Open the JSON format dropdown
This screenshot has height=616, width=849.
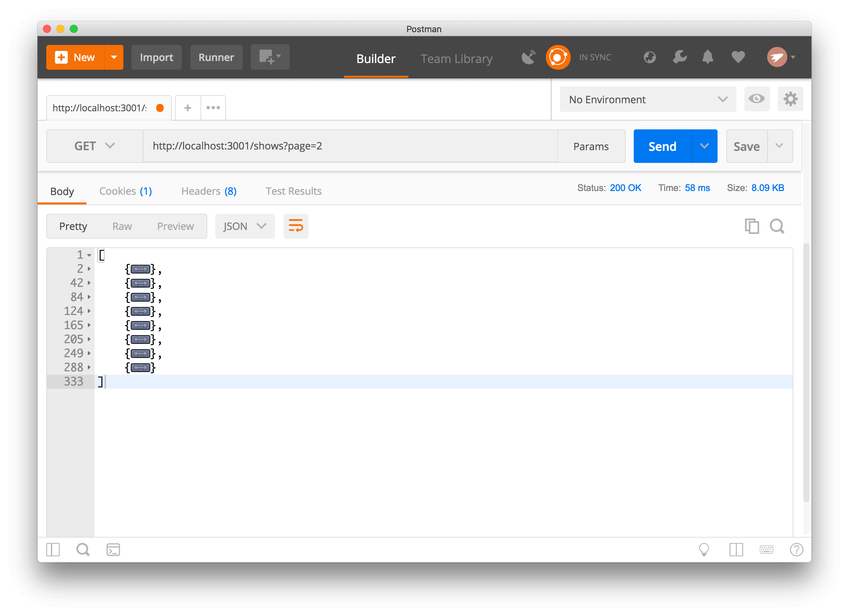coord(245,227)
